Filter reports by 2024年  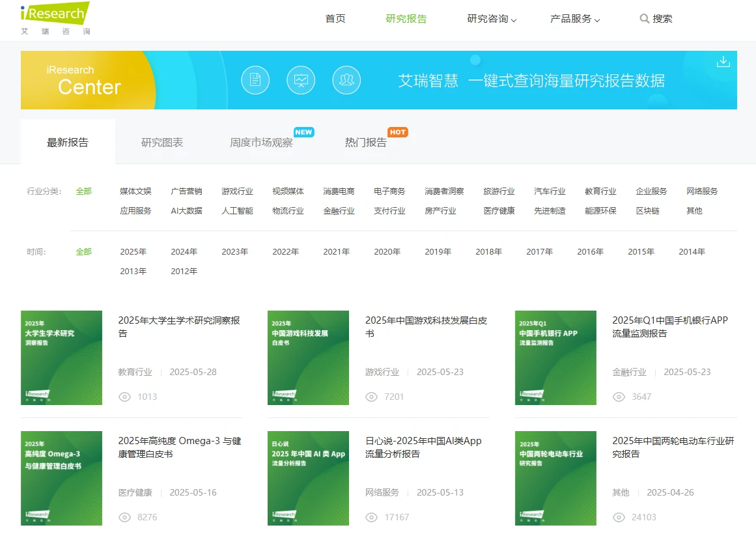tap(184, 251)
